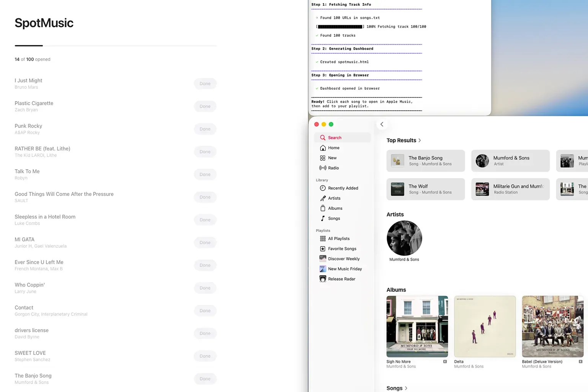588x392 pixels.
Task: Click explicit badge beside Sigh No More
Action: click(445, 361)
